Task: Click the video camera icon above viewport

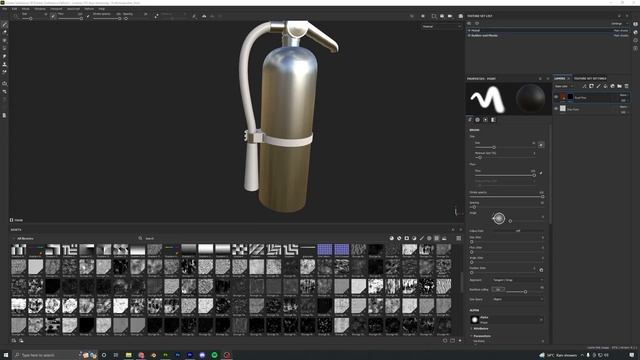Action: 450,16
